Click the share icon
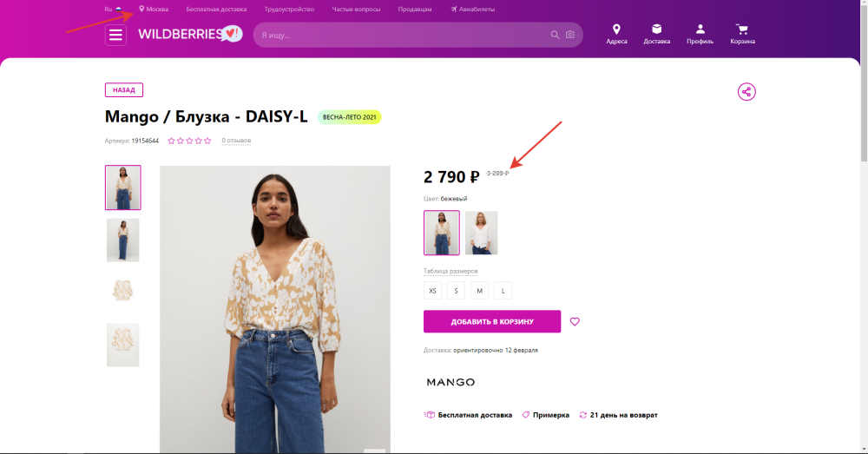The image size is (868, 454). click(x=746, y=92)
